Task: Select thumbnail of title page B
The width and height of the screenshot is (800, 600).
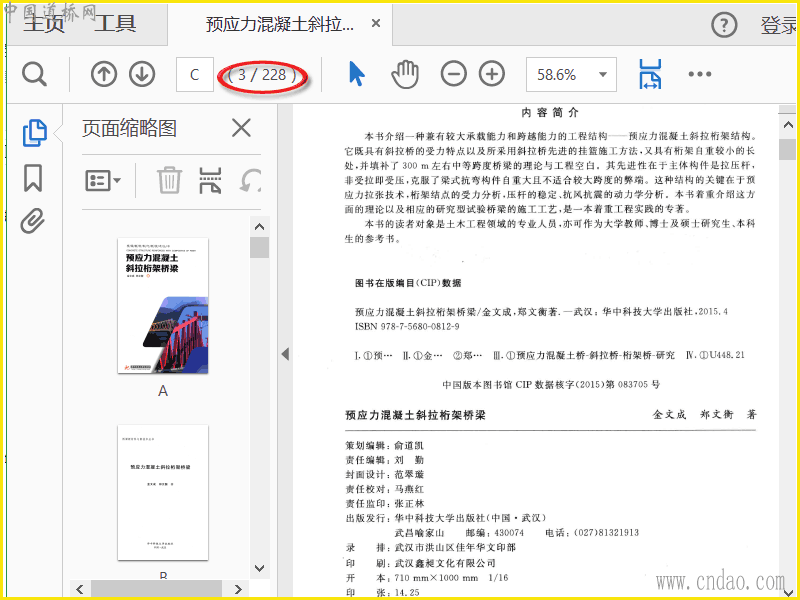Action: pyautogui.click(x=163, y=492)
